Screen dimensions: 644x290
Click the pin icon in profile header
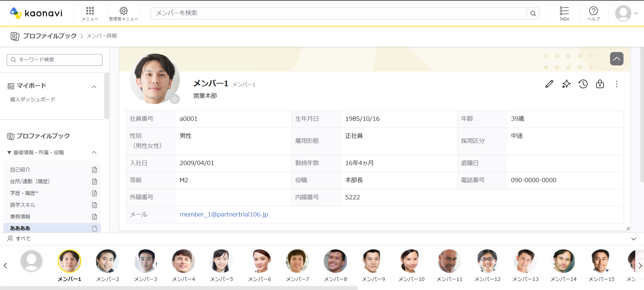[566, 84]
